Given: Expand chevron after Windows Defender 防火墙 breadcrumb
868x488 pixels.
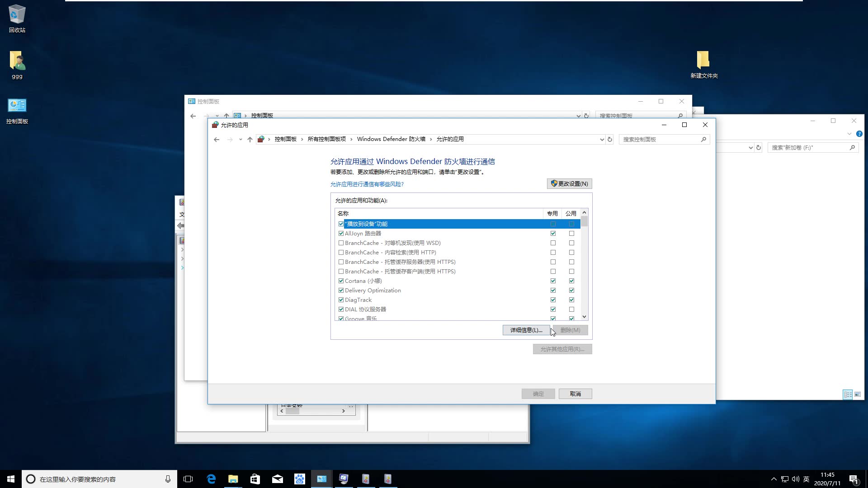Looking at the screenshot, I should point(431,139).
